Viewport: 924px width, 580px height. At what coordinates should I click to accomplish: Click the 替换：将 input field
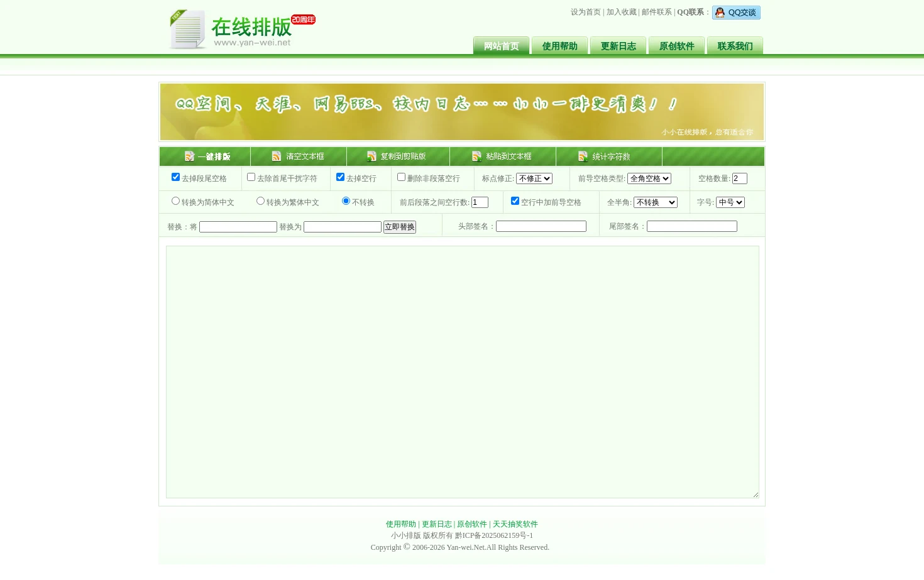click(238, 227)
